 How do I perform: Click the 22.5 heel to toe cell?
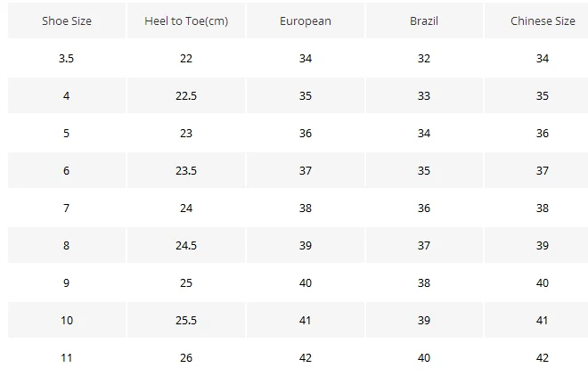pos(186,95)
